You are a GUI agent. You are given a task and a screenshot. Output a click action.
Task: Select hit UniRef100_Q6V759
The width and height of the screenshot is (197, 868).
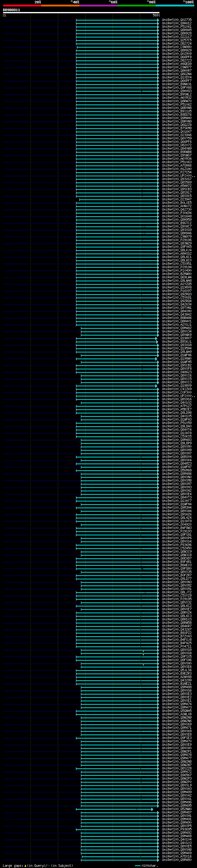177,139
